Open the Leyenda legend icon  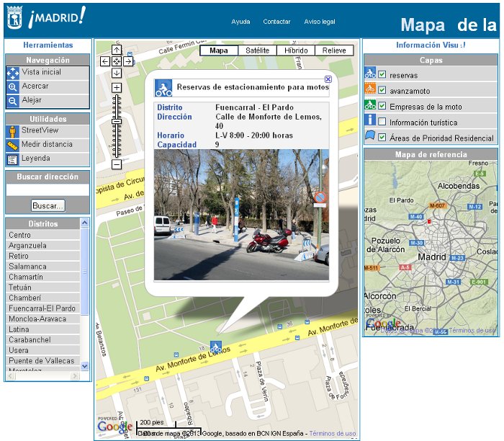coord(12,159)
